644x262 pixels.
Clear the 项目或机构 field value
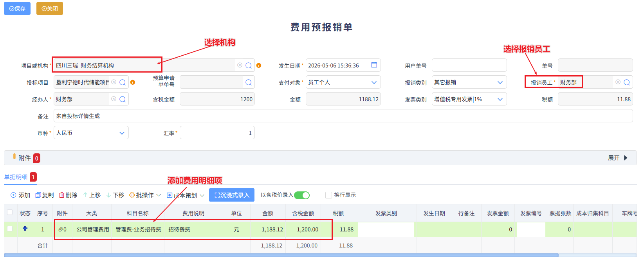pyautogui.click(x=240, y=65)
